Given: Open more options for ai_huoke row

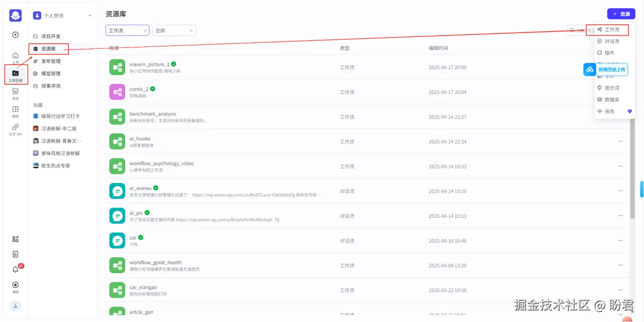Looking at the screenshot, I should point(620,141).
